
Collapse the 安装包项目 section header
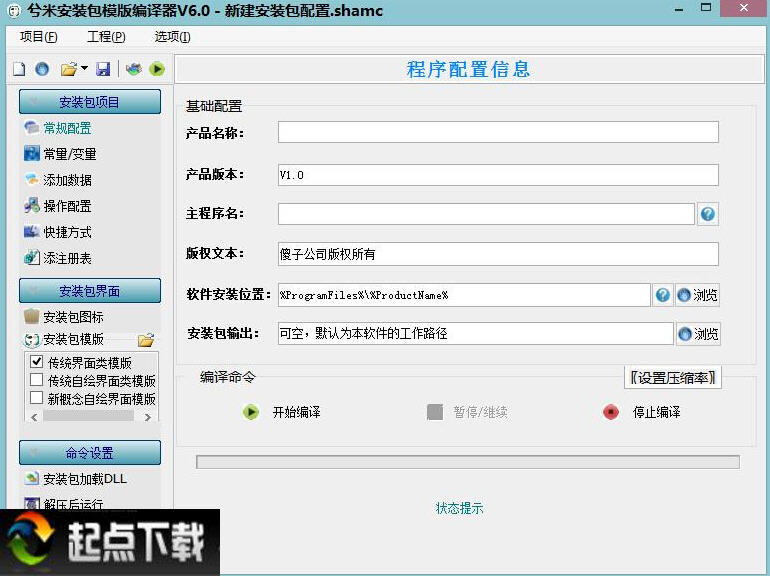tap(90, 102)
